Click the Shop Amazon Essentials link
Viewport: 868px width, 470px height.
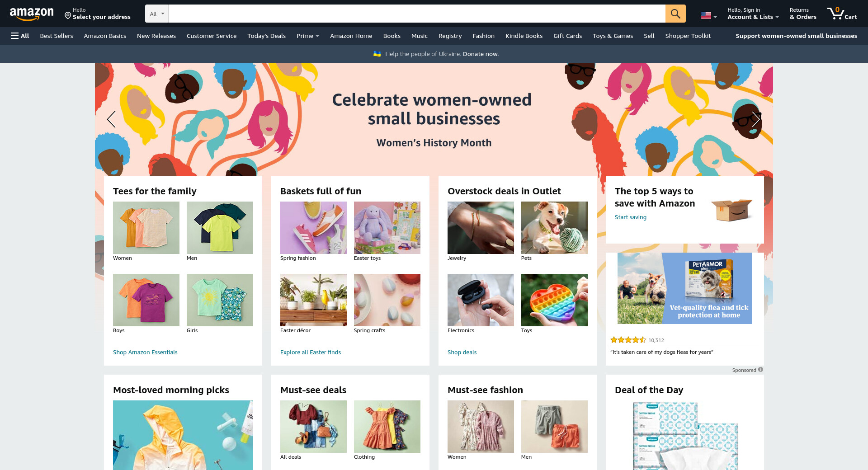point(145,352)
